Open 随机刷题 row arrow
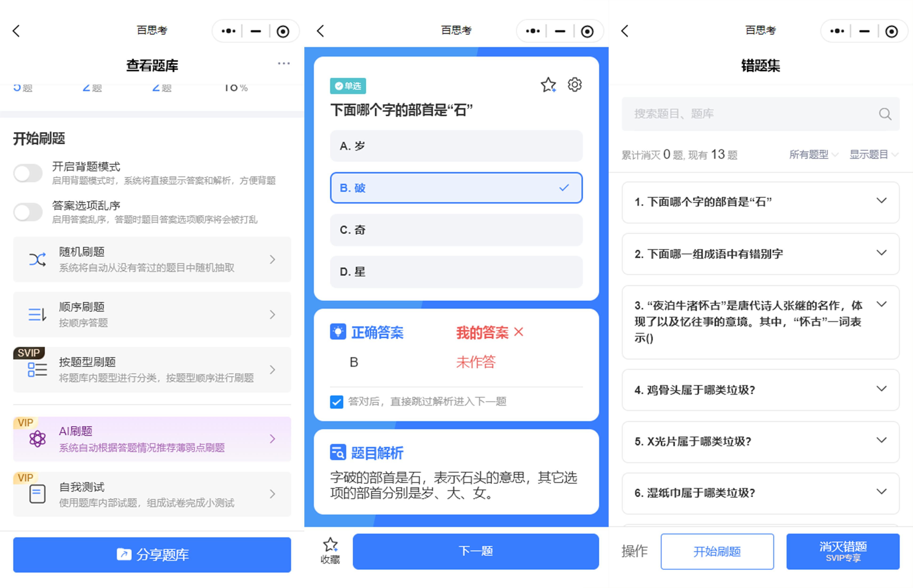This screenshot has width=913, height=588. pyautogui.click(x=272, y=260)
